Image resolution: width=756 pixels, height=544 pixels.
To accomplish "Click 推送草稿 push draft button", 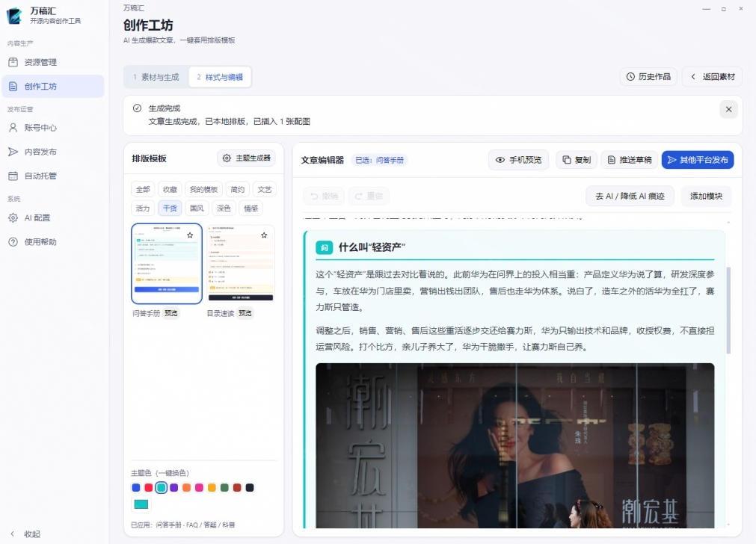I will 629,160.
